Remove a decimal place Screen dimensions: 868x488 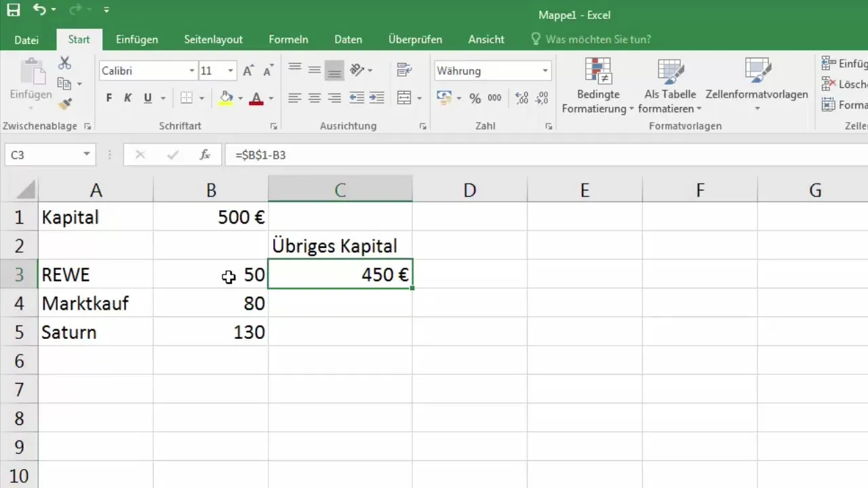(x=541, y=98)
